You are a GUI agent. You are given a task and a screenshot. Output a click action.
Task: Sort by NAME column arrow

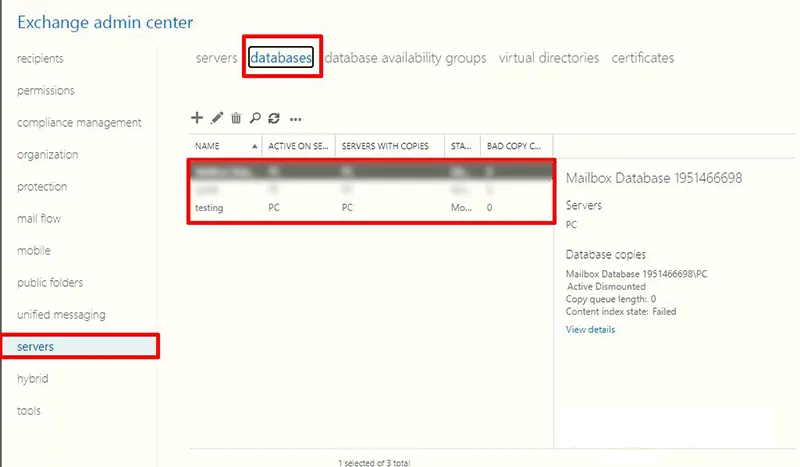(254, 146)
